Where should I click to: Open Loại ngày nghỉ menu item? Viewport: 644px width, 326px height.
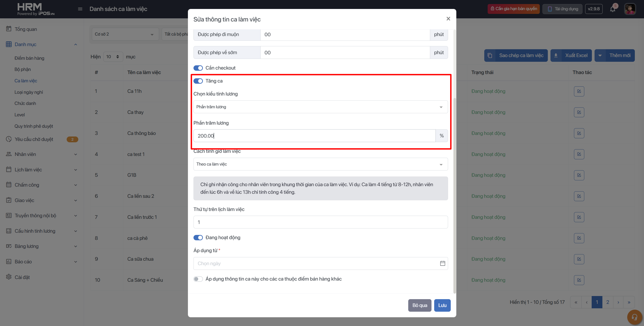29,92
